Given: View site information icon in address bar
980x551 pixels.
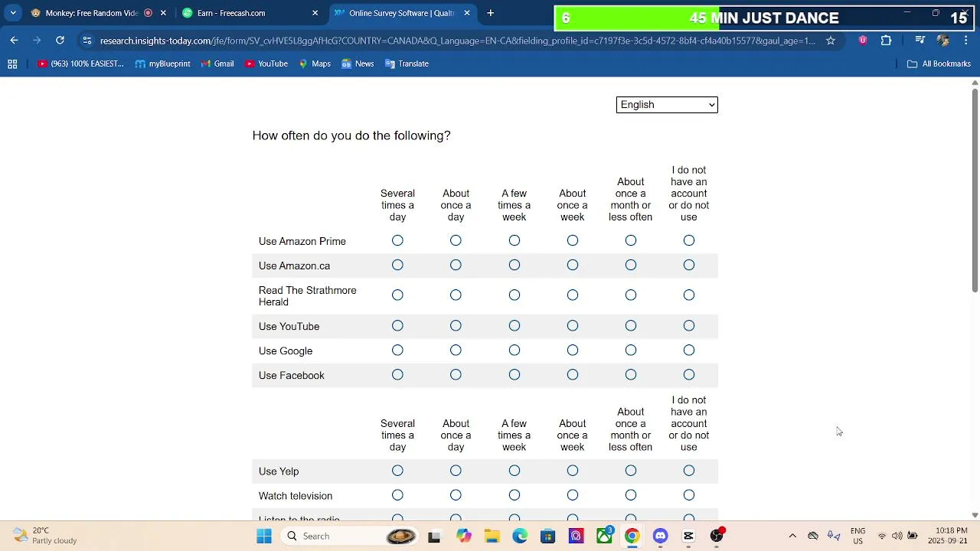Looking at the screenshot, I should click(87, 41).
